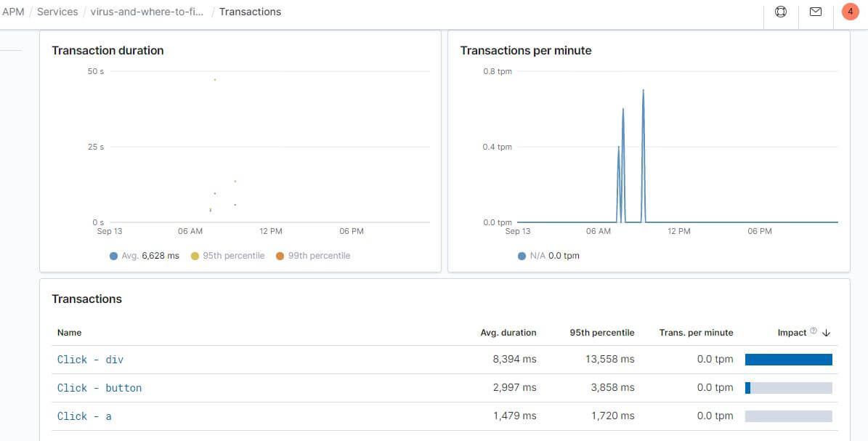The height and width of the screenshot is (441, 868).
Task: Toggle the 99th percentile series visibility
Action: 315,255
